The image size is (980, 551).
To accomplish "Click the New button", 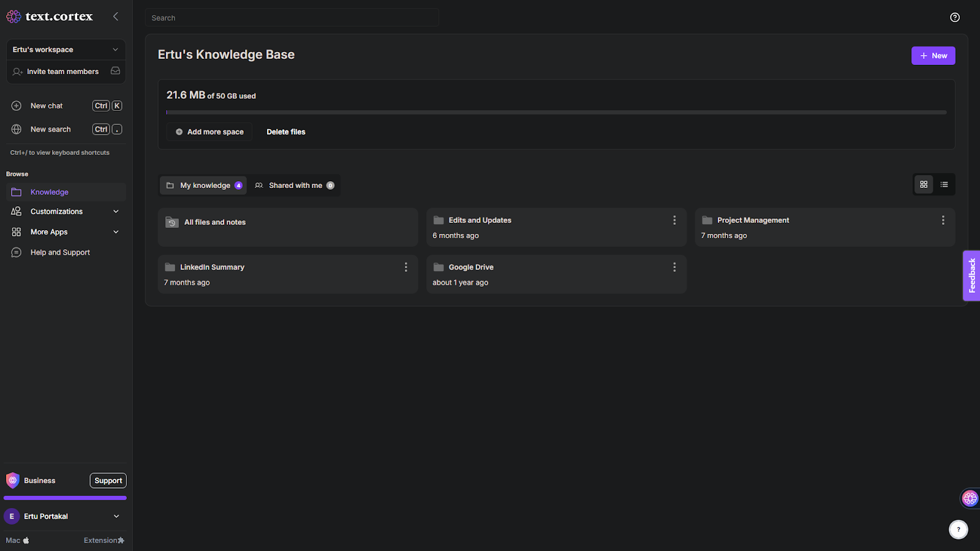I will pyautogui.click(x=933, y=56).
